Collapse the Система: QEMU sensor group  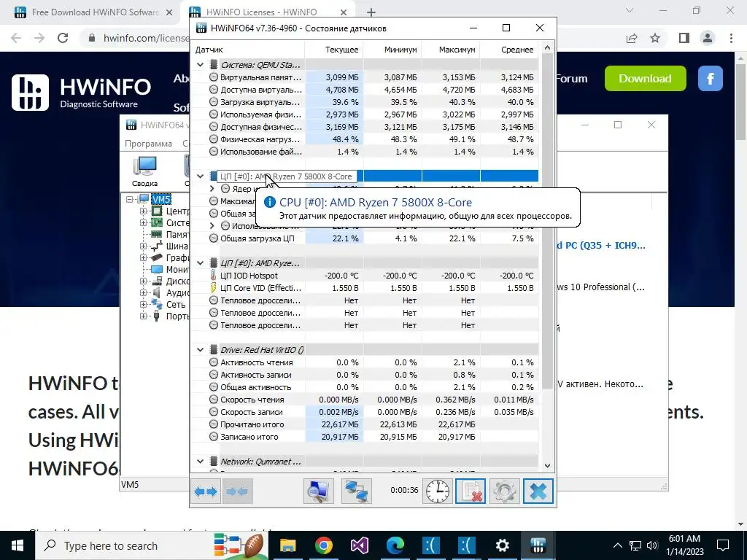pyautogui.click(x=201, y=65)
